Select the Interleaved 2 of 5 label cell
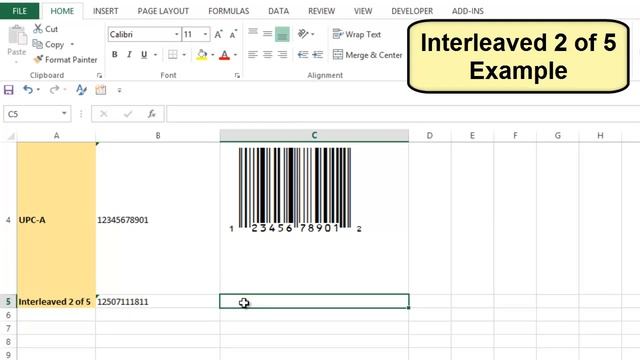This screenshot has height=360, width=640. (56, 302)
